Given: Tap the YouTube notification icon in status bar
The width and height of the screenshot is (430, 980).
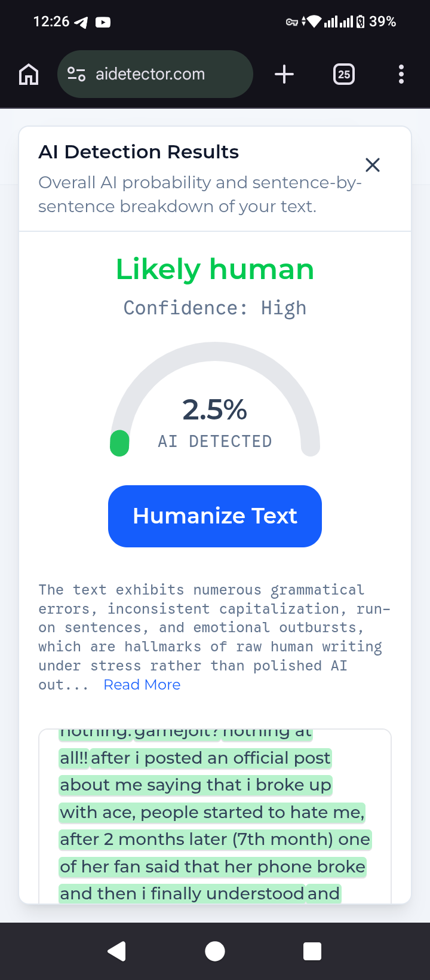Looking at the screenshot, I should coord(103,23).
